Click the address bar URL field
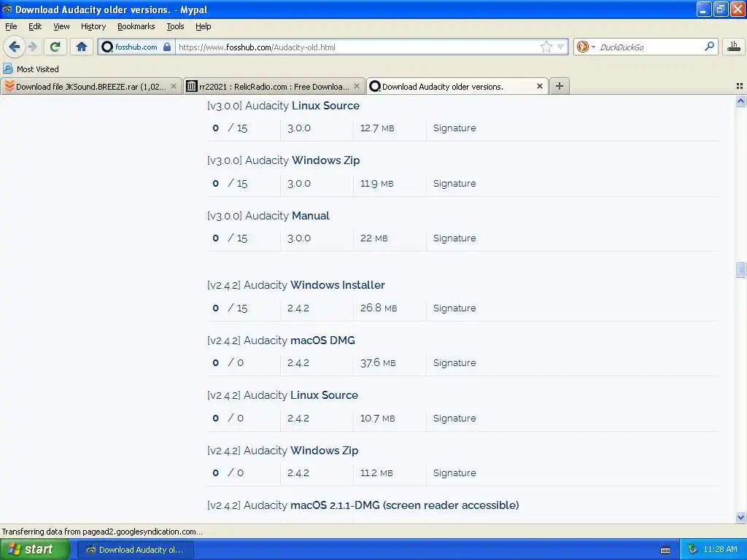The width and height of the screenshot is (747, 560). tap(357, 47)
